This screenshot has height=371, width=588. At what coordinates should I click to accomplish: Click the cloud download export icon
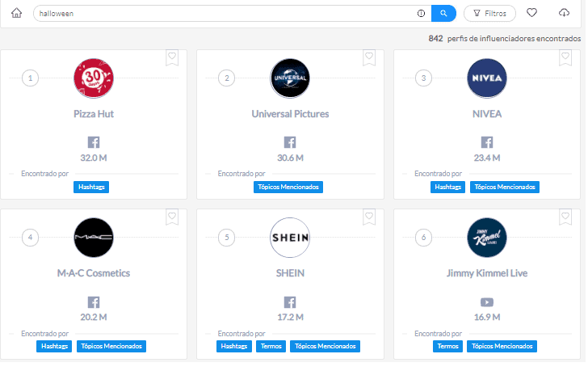(564, 13)
